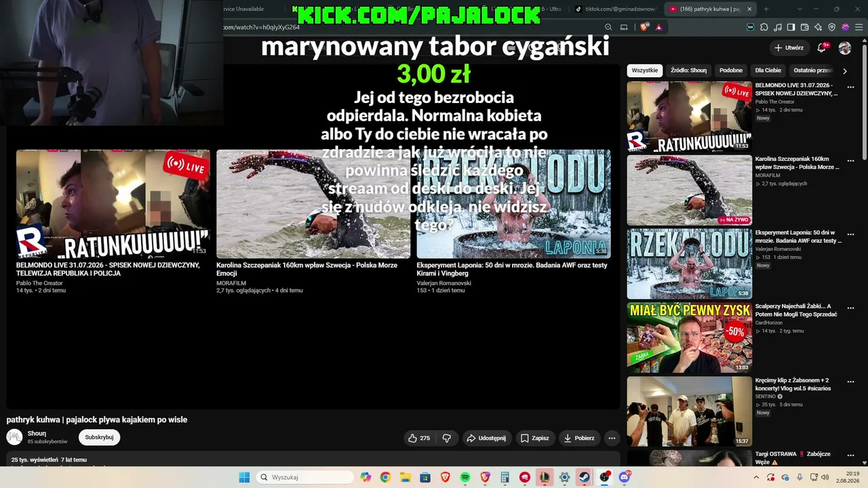Select the Podobne filter chip
868x488 pixels.
731,70
